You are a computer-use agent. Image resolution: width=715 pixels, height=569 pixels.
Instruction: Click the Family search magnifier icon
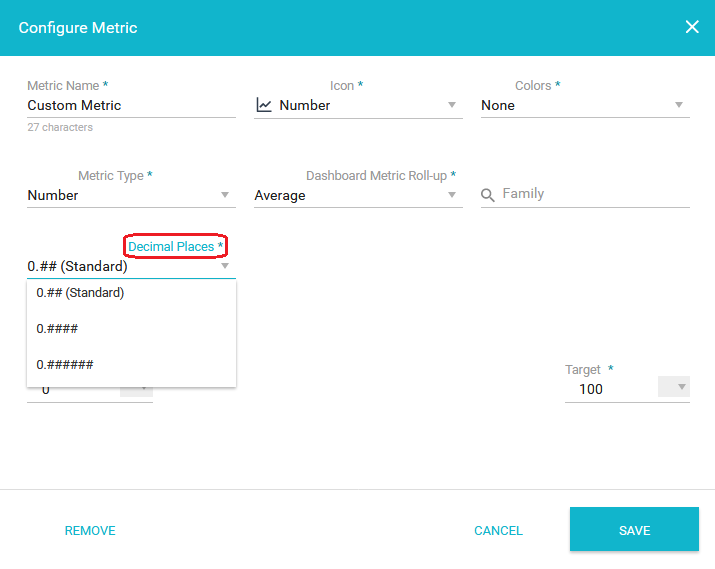point(487,195)
